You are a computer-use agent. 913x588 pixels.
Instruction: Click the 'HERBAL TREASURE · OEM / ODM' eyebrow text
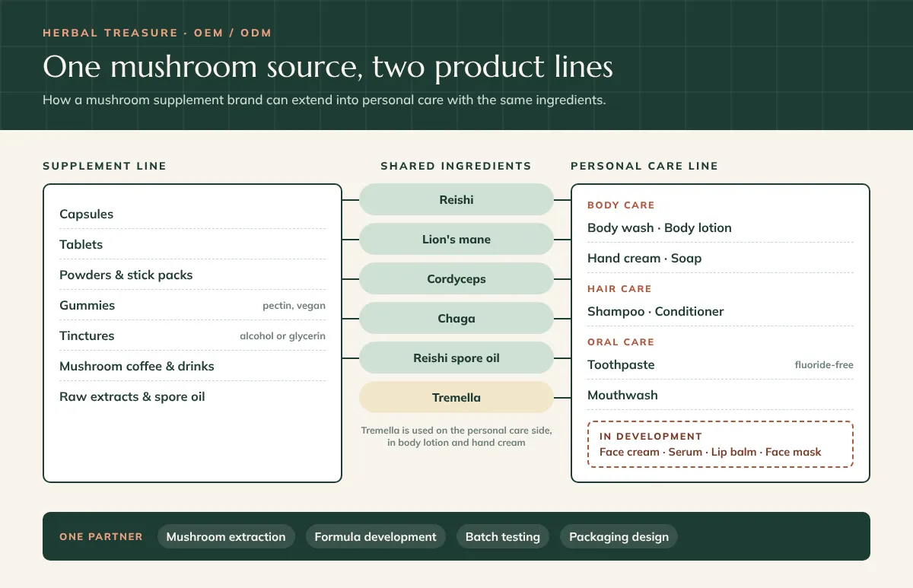point(157,33)
